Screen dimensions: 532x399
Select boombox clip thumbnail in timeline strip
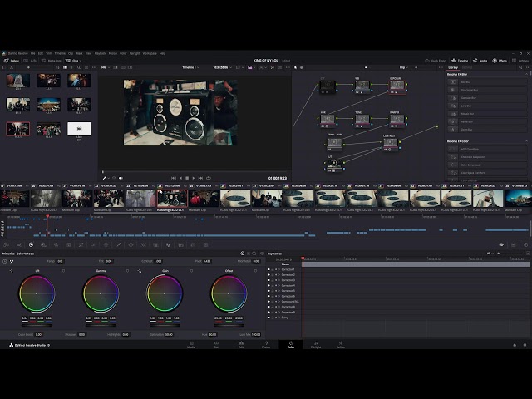point(172,198)
